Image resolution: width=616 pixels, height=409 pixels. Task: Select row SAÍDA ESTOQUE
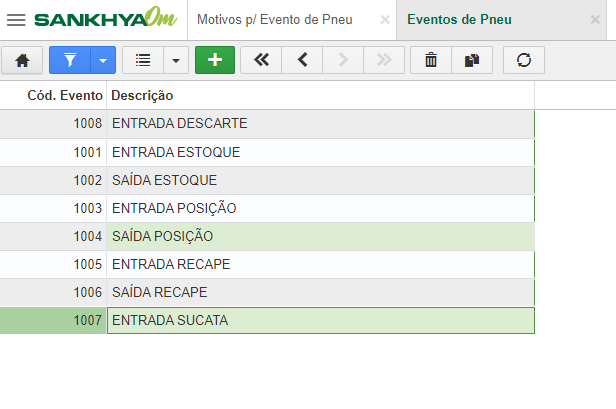(267, 180)
